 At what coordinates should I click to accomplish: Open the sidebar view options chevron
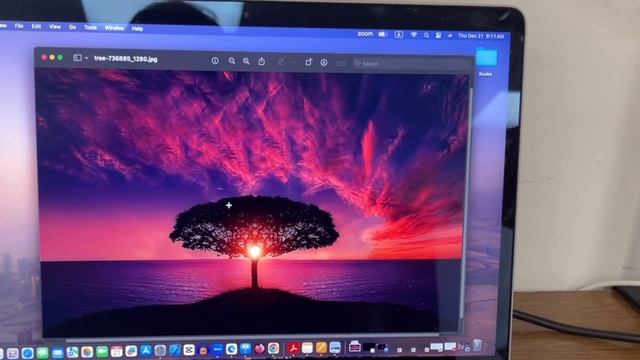tap(87, 58)
